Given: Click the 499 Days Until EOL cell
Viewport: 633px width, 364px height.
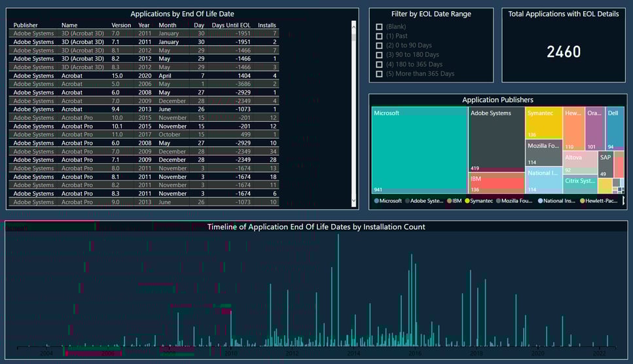Looking at the screenshot, I should point(245,134).
